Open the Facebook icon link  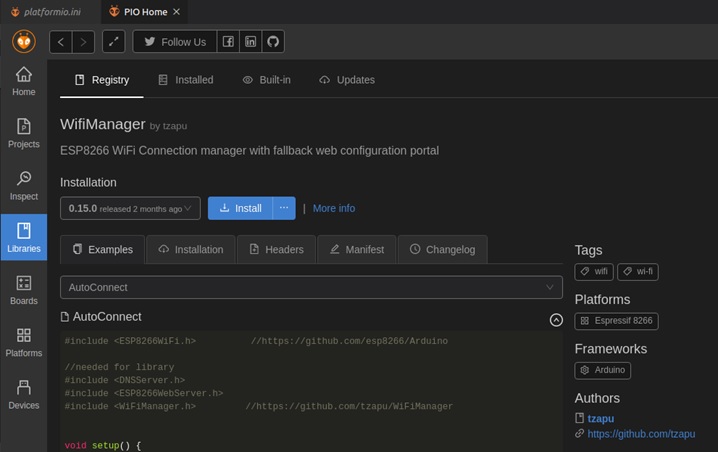click(228, 42)
